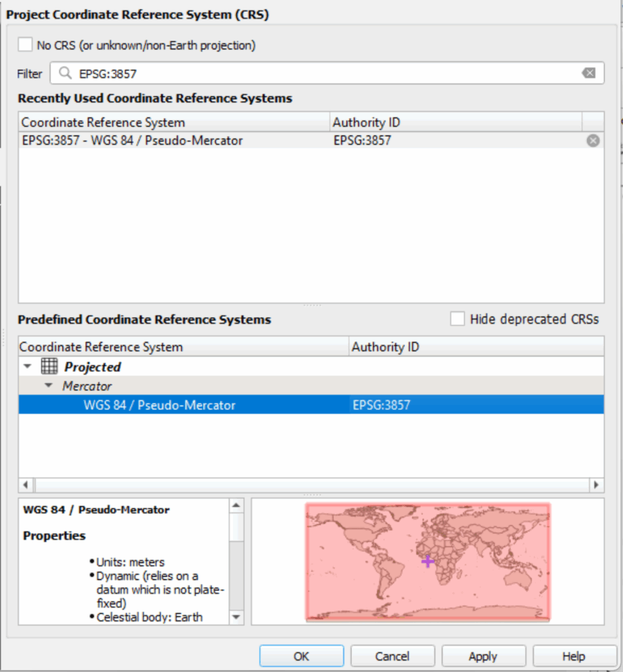623x672 pixels.
Task: Enable the No CRS checkbox
Action: pyautogui.click(x=26, y=45)
